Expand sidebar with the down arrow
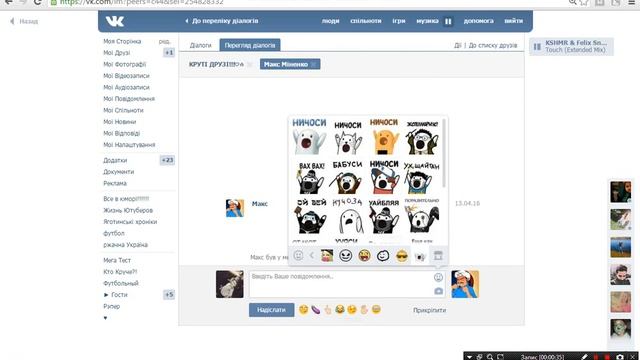The height and width of the screenshot is (360, 640). click(105, 318)
